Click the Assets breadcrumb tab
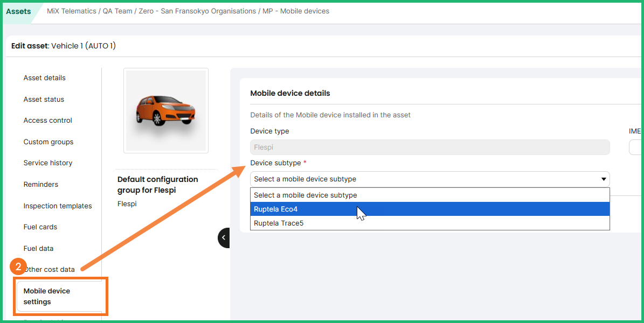The height and width of the screenshot is (323, 644). (x=18, y=11)
